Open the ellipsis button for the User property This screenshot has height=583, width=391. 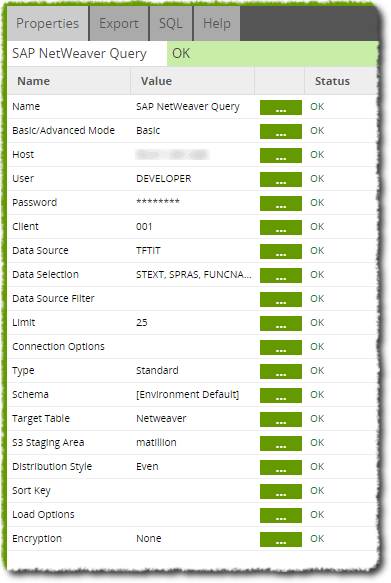[281, 180]
